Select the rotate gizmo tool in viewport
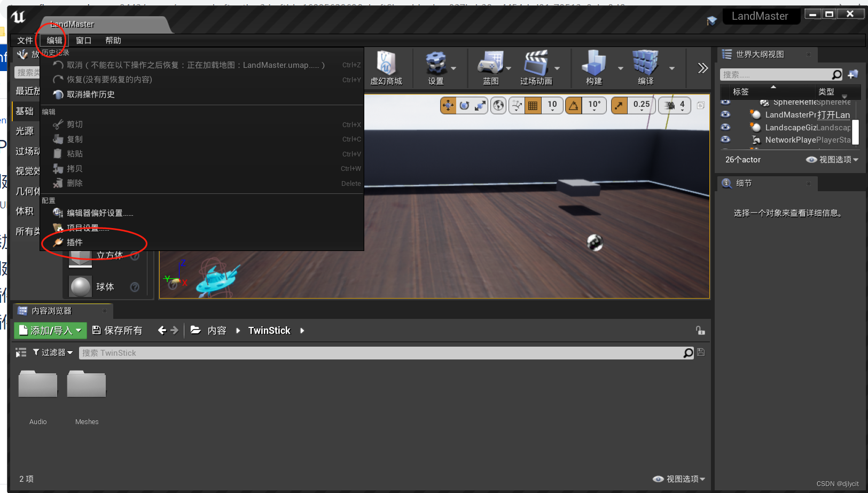Screen dimensions: 868x493 (x=464, y=105)
